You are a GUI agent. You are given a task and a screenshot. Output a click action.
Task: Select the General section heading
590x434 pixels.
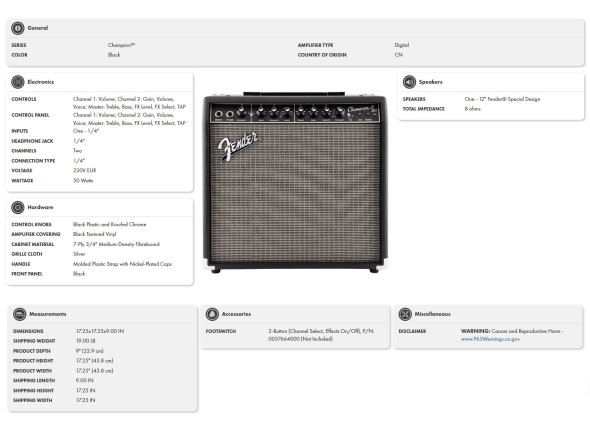38,28
